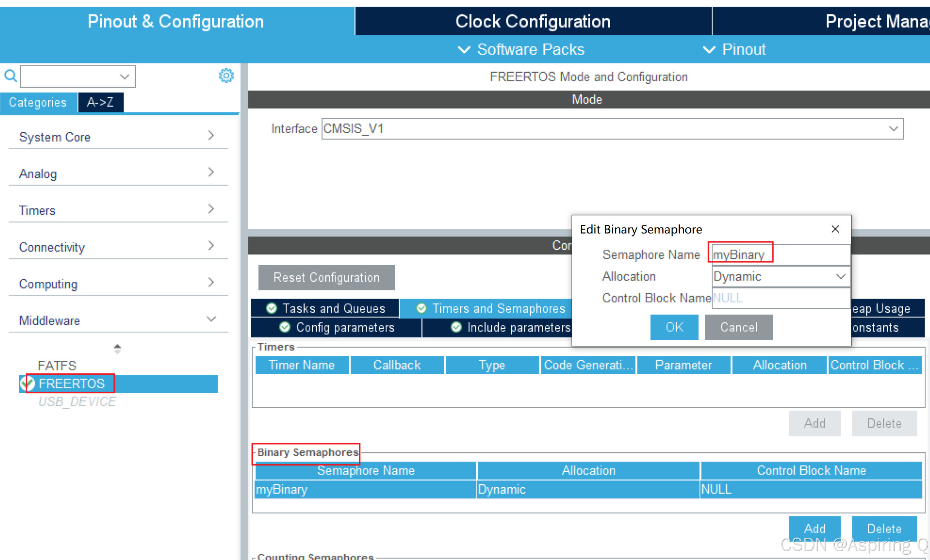Viewport: 930px width, 560px height.
Task: Select the myBinary semaphore row
Action: 365,489
